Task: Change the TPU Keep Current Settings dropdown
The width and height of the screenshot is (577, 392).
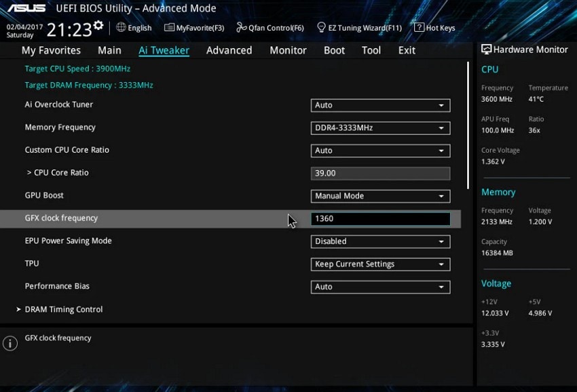Action: click(x=379, y=264)
